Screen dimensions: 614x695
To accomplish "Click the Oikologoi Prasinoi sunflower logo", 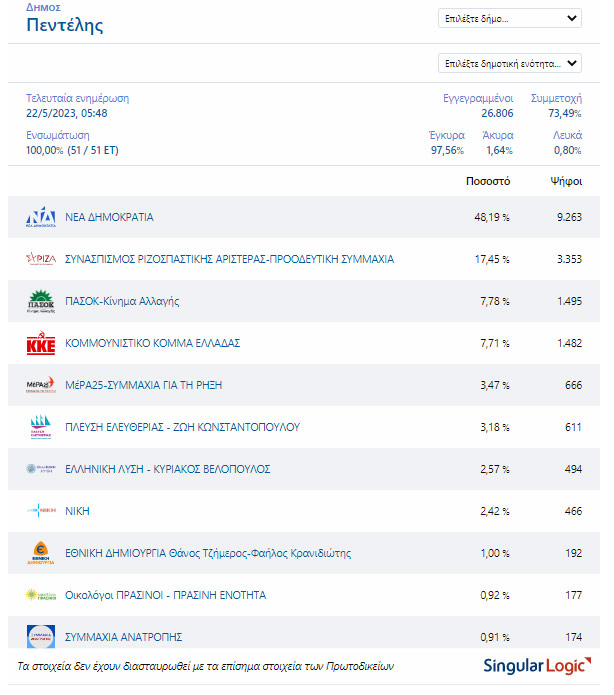I will point(41,595).
